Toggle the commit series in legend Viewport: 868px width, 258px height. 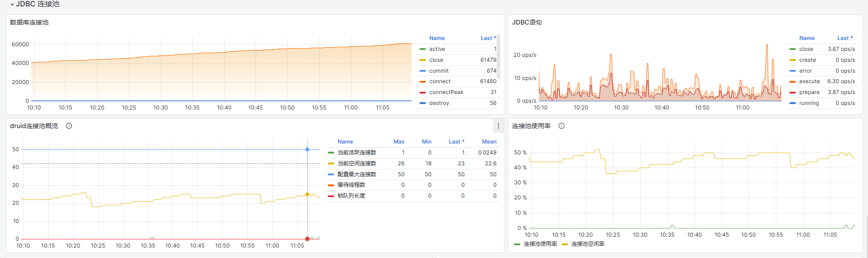pos(439,71)
